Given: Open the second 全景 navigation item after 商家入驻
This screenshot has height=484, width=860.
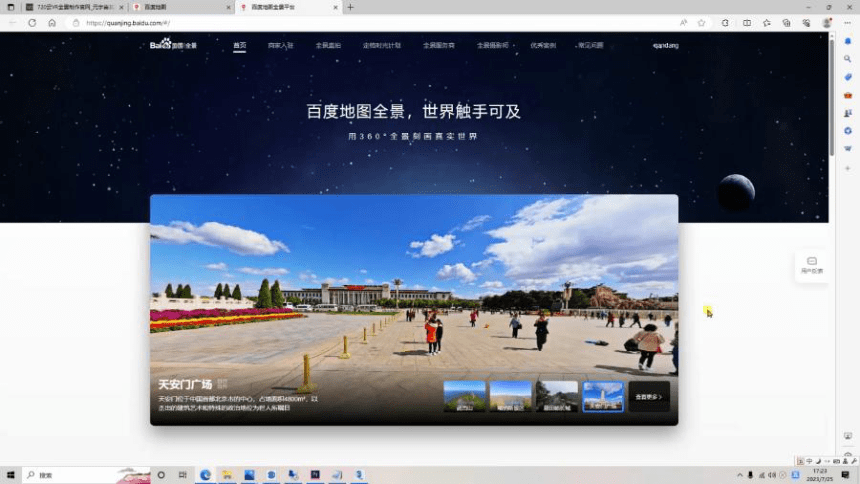Looking at the screenshot, I should (328, 46).
